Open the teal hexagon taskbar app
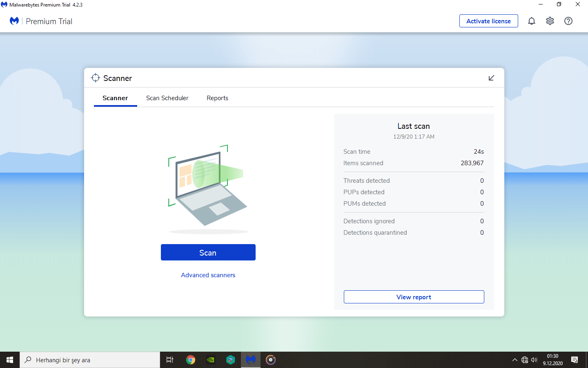Image resolution: width=588 pixels, height=368 pixels. tap(230, 360)
